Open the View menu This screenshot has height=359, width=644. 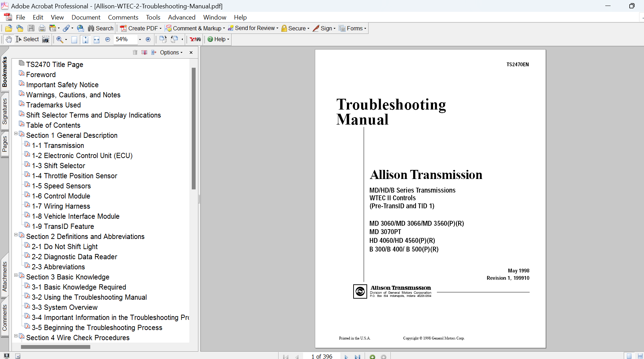click(x=57, y=17)
